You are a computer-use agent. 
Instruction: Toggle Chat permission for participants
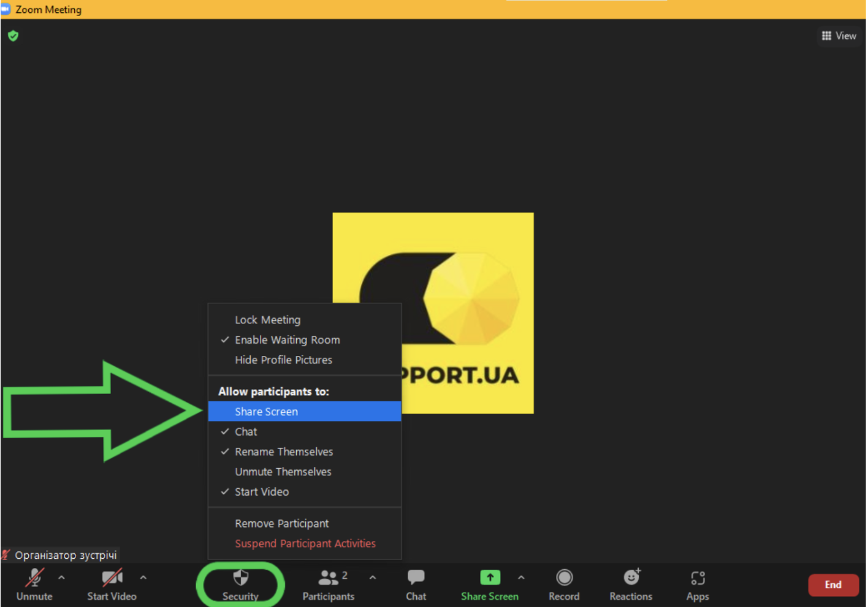pyautogui.click(x=305, y=433)
